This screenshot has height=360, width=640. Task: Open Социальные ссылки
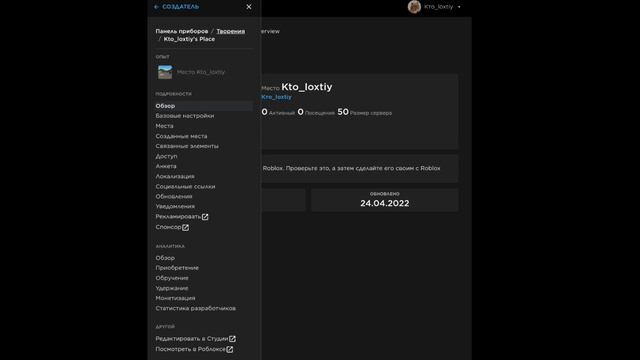click(185, 187)
